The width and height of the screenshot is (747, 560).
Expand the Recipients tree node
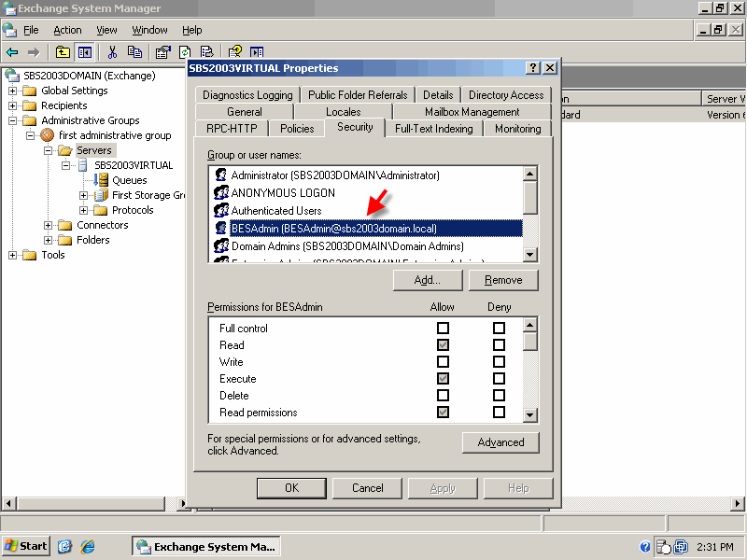coord(12,105)
